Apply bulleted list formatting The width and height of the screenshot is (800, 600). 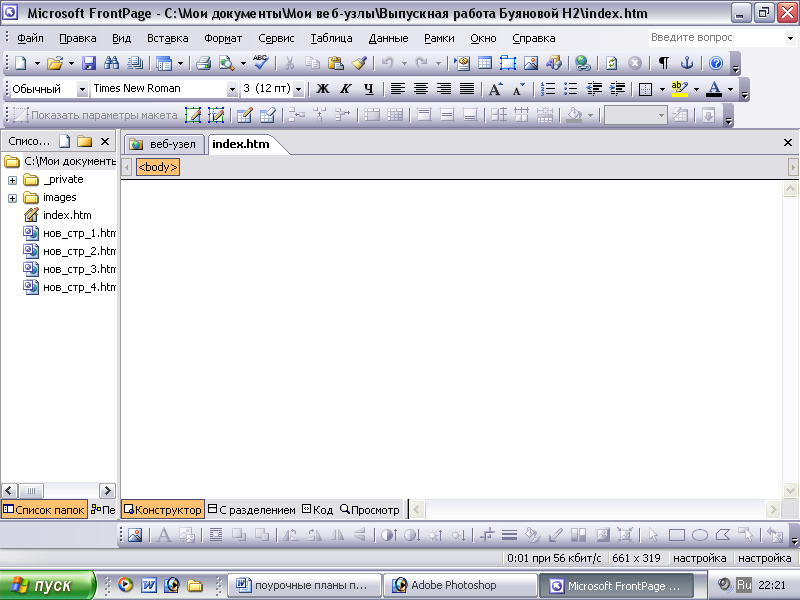point(570,89)
